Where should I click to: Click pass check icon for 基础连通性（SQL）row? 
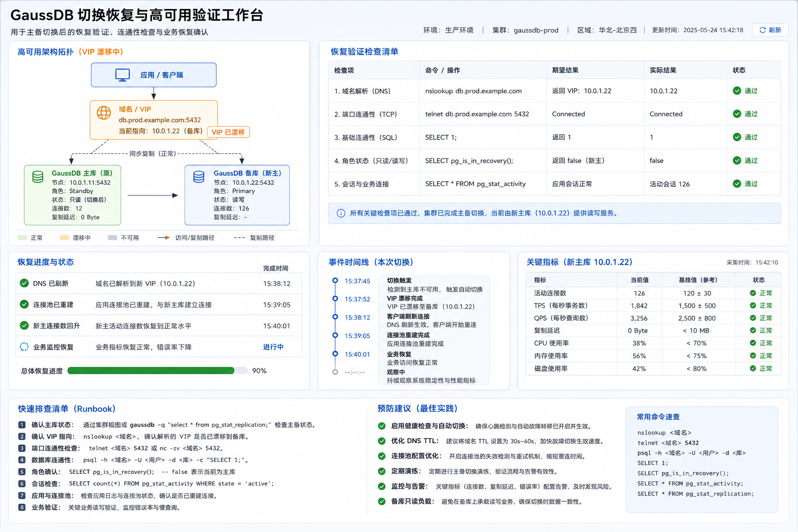(x=737, y=137)
